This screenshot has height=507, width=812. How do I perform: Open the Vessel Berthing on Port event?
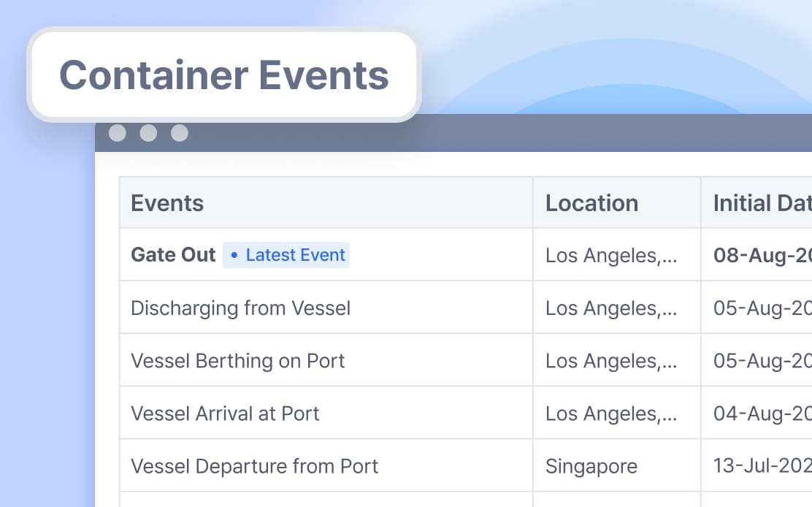[x=238, y=360]
